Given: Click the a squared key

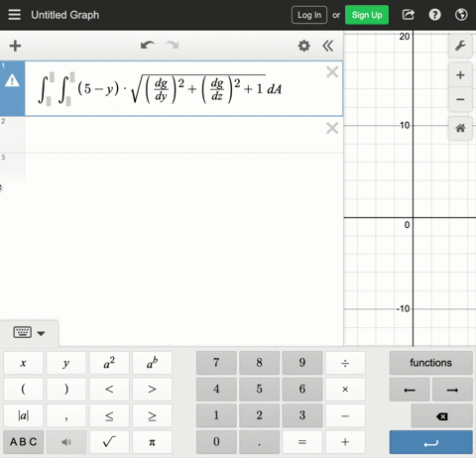Looking at the screenshot, I should [x=109, y=363].
